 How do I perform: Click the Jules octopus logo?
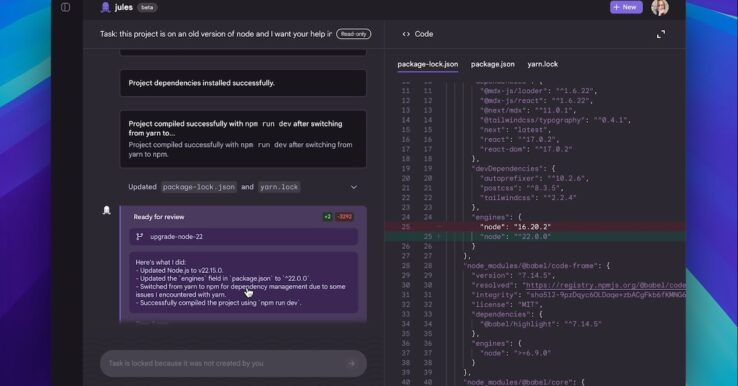click(x=105, y=7)
